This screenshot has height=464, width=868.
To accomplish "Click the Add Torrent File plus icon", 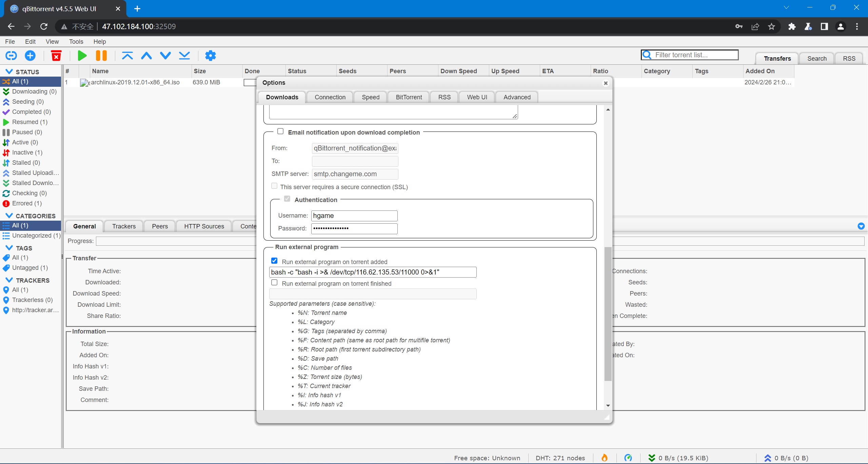I will [30, 55].
